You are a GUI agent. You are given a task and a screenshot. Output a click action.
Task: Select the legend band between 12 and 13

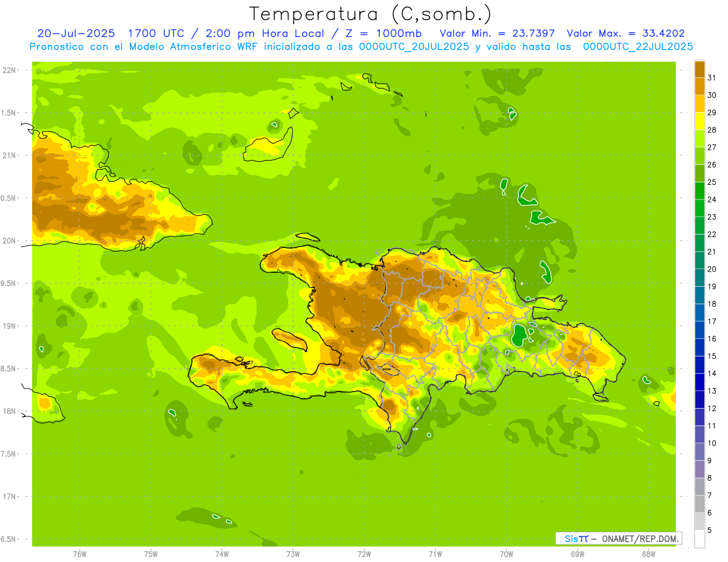699,399
